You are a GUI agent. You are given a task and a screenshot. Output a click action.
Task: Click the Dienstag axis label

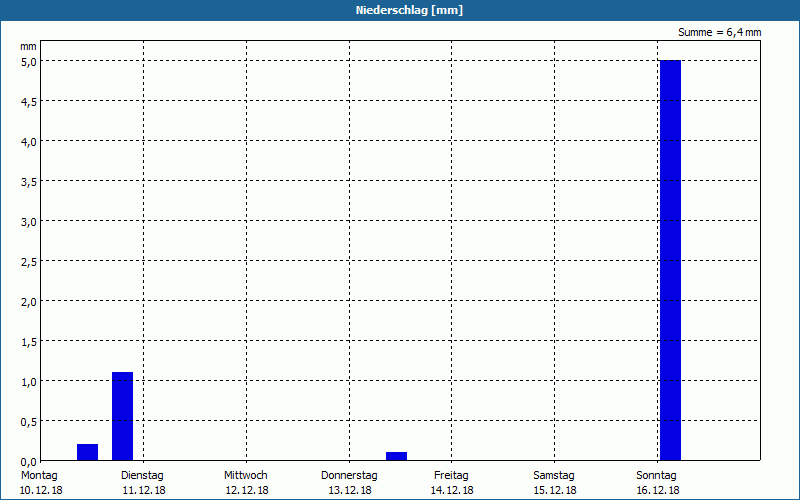click(142, 476)
